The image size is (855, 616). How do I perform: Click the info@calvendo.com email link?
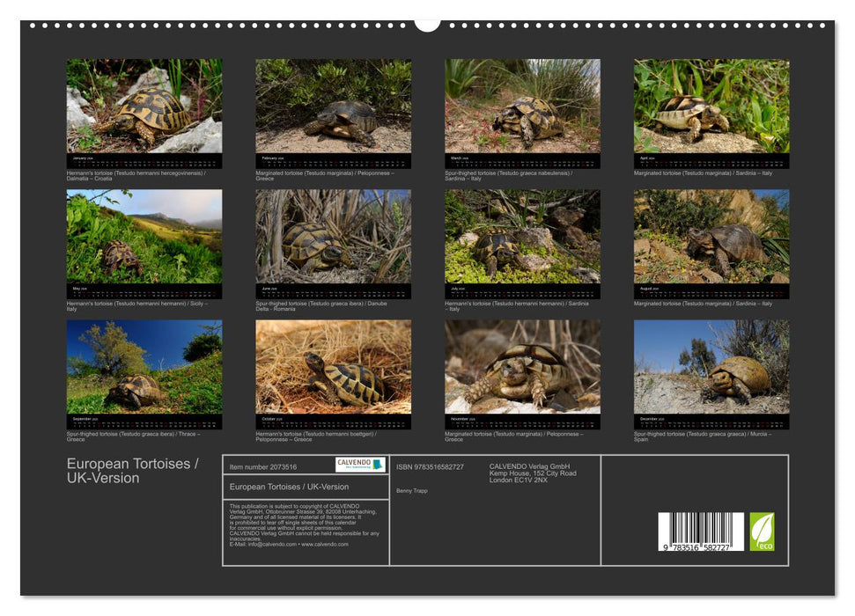[271, 543]
